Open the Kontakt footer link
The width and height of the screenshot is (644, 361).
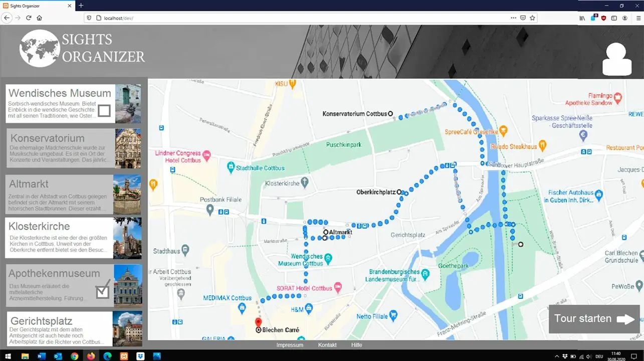tap(327, 345)
